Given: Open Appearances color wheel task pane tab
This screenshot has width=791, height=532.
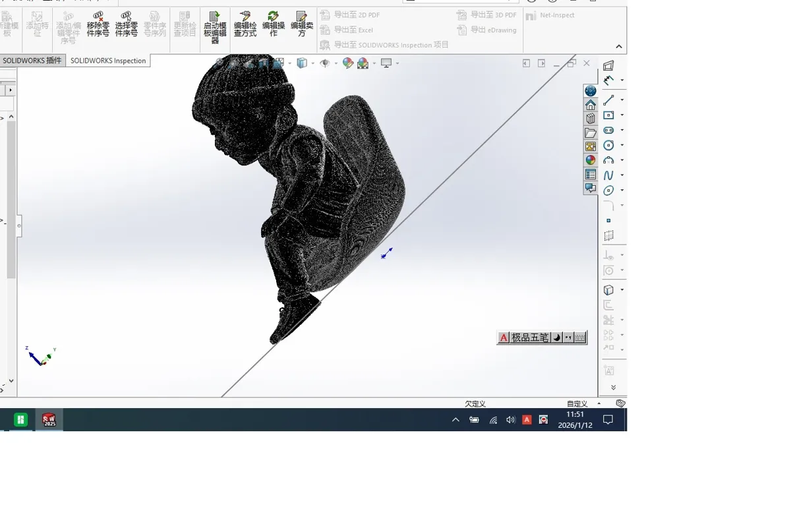Looking at the screenshot, I should coord(591,160).
